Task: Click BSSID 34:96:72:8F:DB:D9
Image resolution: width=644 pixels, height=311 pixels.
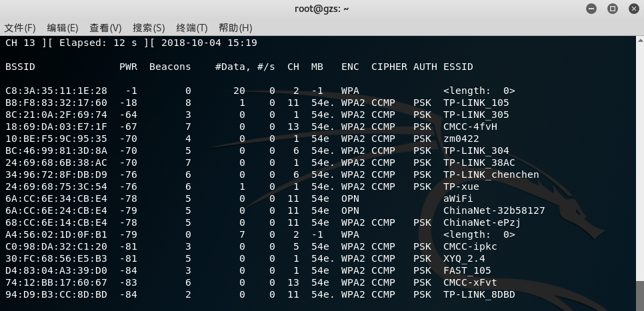Action: tap(56, 174)
